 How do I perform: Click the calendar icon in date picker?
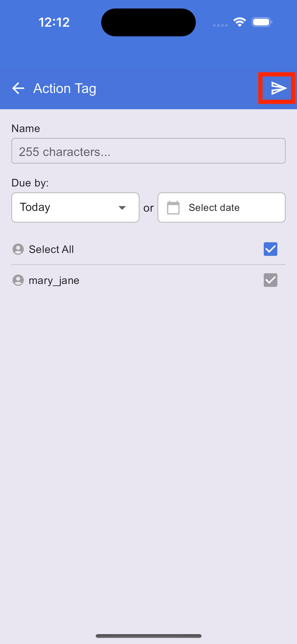click(173, 208)
